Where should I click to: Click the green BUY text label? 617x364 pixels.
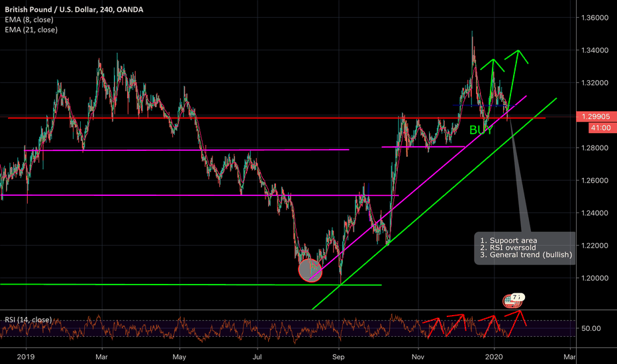(481, 131)
